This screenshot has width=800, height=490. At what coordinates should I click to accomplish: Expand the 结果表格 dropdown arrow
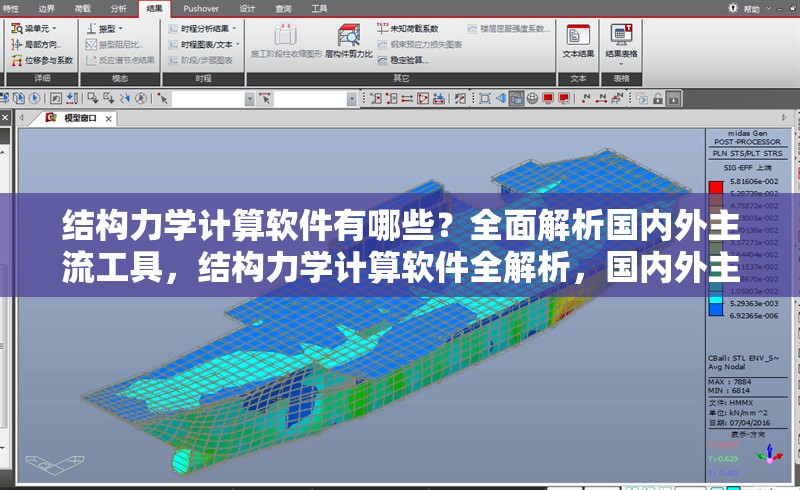pyautogui.click(x=621, y=64)
